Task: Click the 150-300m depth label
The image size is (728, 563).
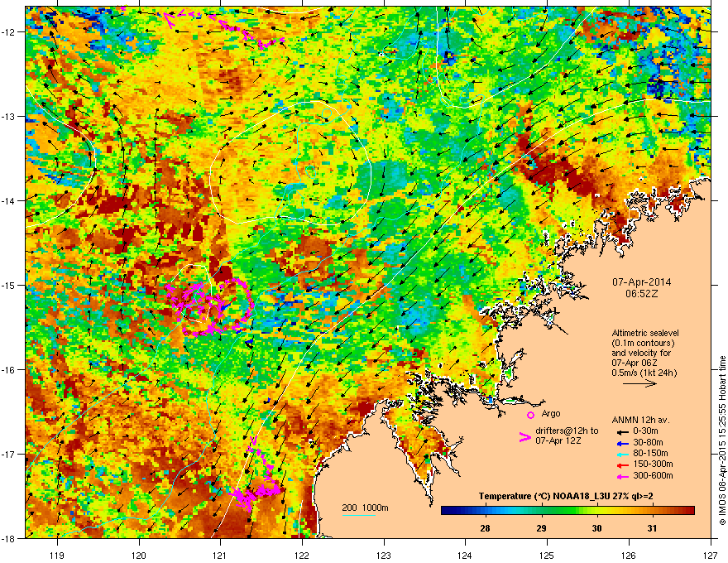Action: pos(653,464)
